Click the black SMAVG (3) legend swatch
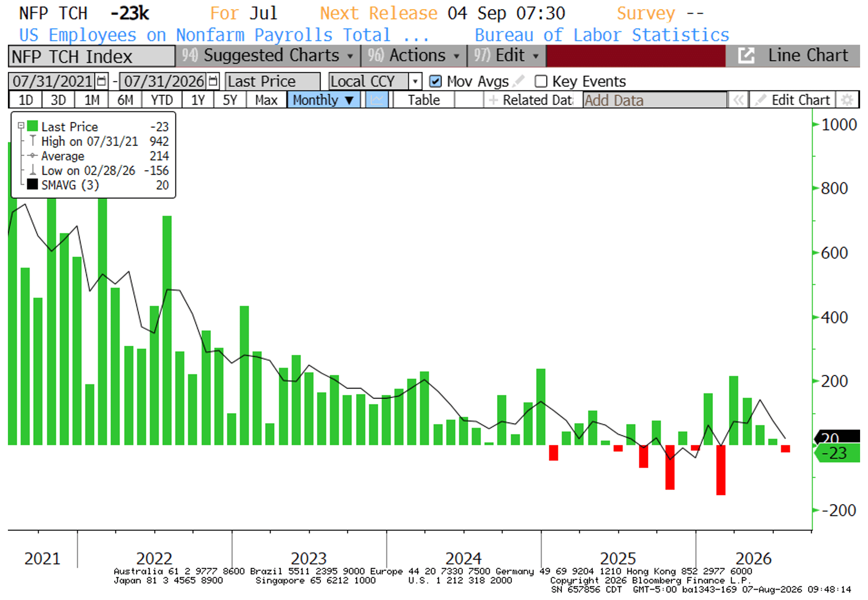 [32, 184]
